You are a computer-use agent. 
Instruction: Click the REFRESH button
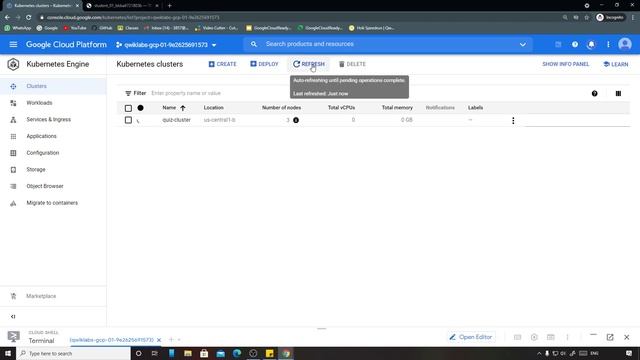pyautogui.click(x=309, y=64)
